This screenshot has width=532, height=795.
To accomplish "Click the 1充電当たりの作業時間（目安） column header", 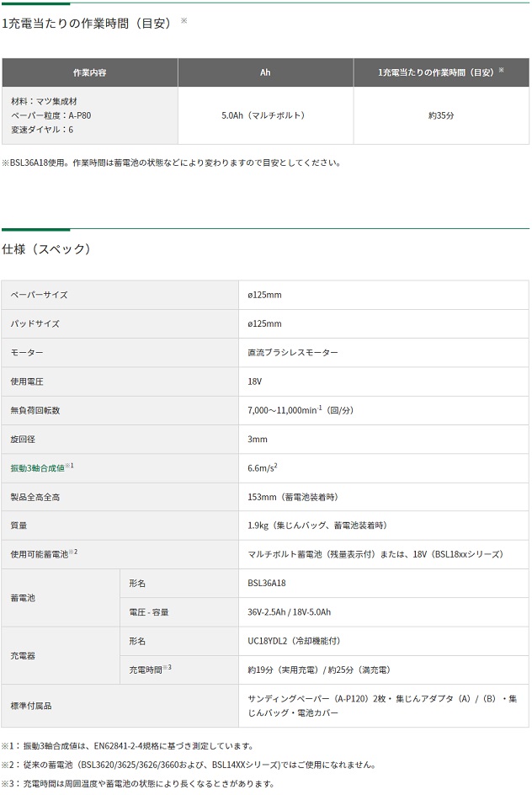I will click(441, 72).
